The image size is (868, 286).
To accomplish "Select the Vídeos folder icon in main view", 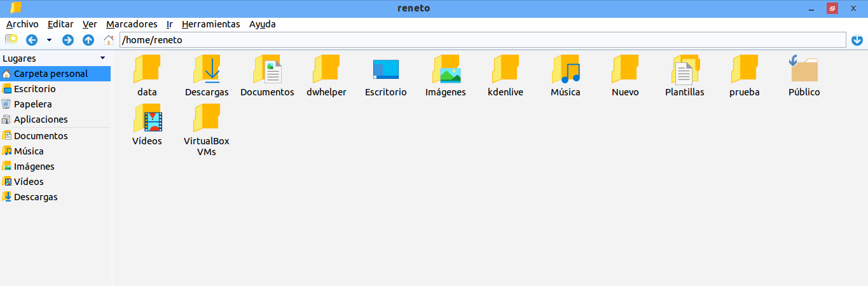I will click(147, 118).
